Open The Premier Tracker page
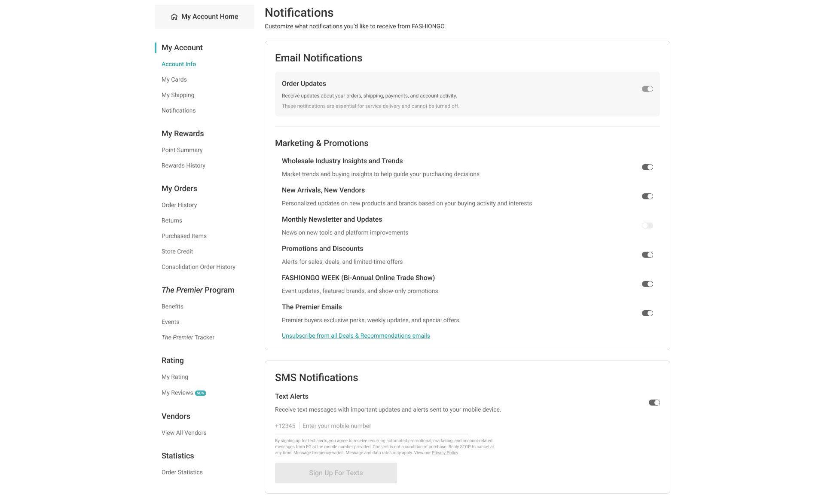Image resolution: width=825 pixels, height=504 pixels. tap(188, 337)
